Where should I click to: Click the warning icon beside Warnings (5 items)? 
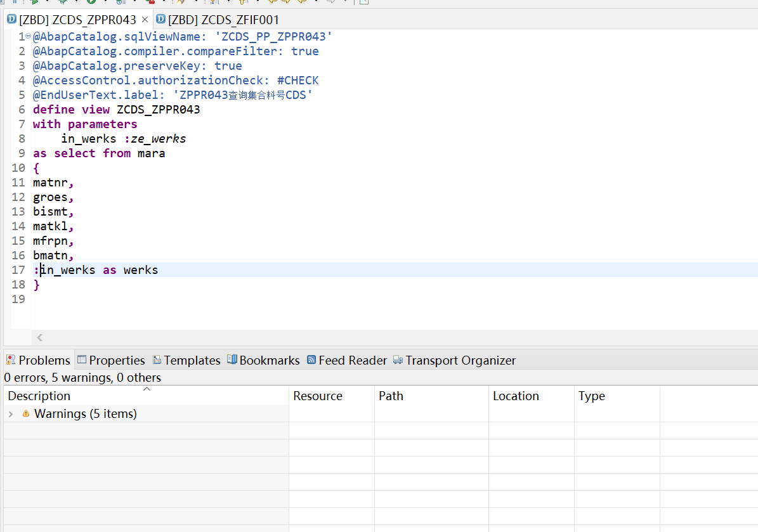25,413
